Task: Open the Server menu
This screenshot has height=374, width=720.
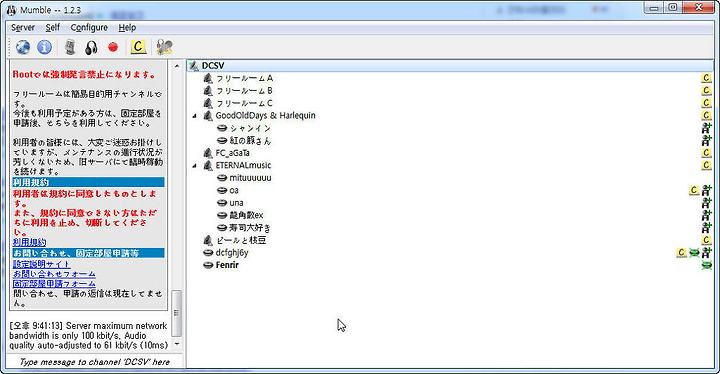Action: pos(23,28)
